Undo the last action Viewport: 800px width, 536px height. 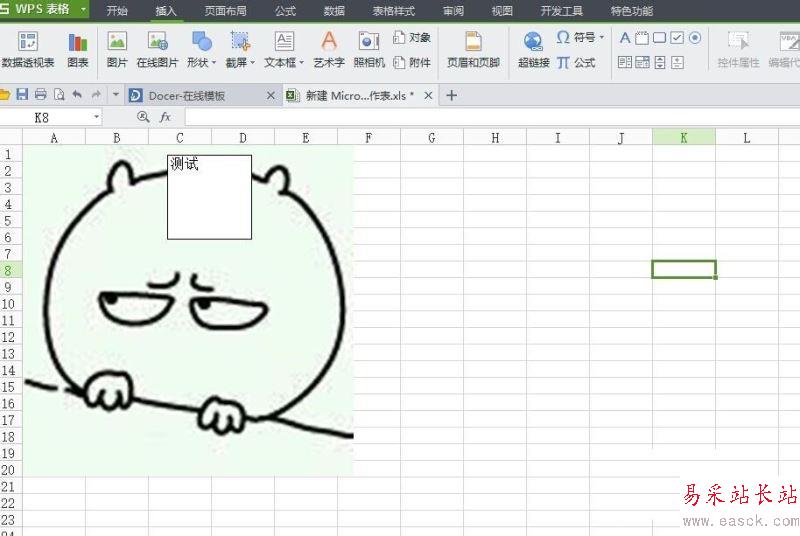77,94
